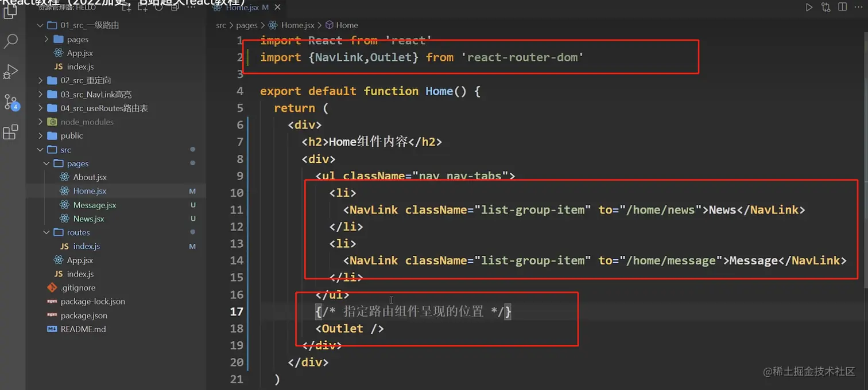Open Source Control view with badge 4
The width and height of the screenshot is (868, 390).
(11, 103)
